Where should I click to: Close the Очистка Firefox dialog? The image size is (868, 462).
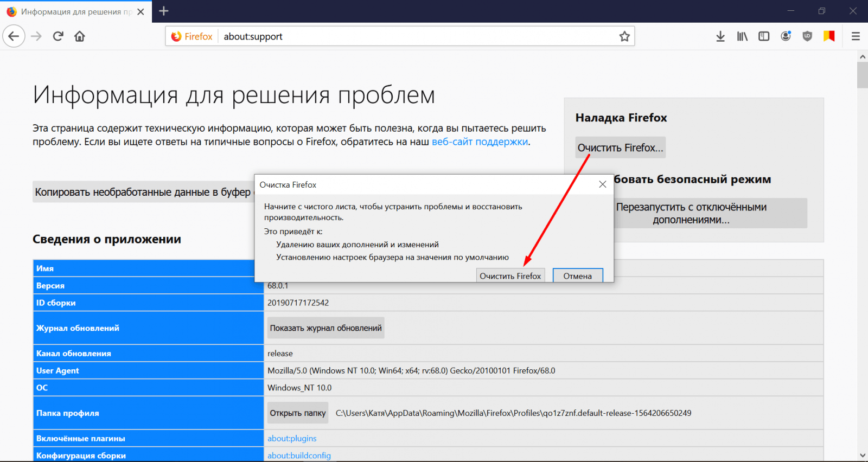click(x=602, y=184)
